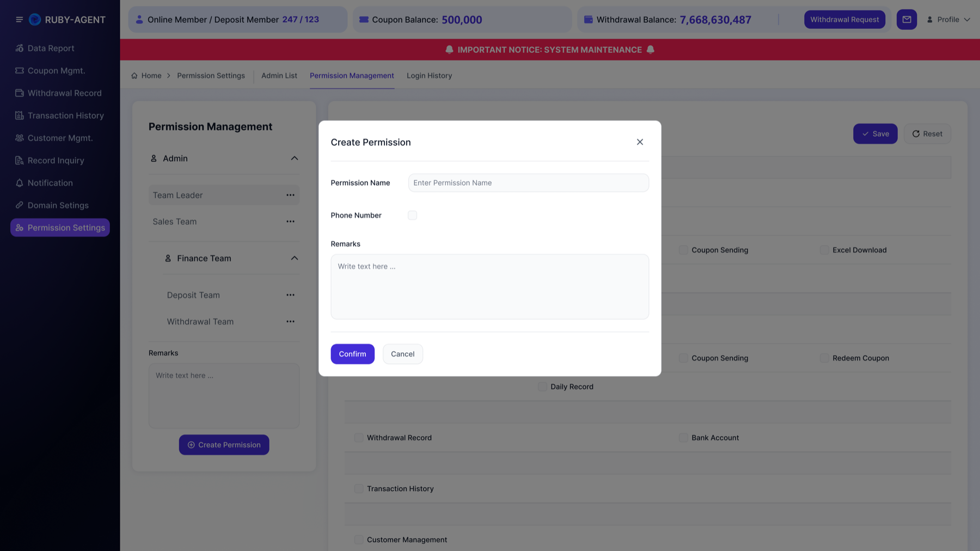Click the Cancel button in dialog
The height and width of the screenshot is (551, 980).
click(x=402, y=354)
